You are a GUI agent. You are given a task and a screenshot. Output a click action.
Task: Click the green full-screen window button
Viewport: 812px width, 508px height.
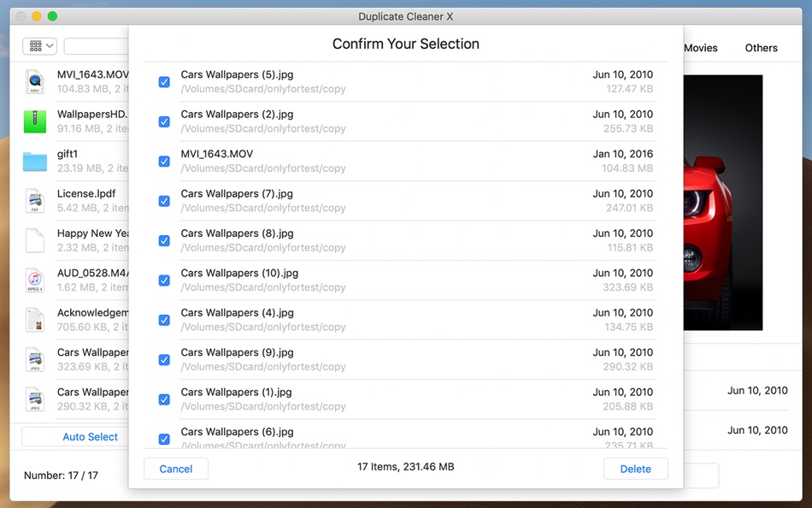pos(52,16)
